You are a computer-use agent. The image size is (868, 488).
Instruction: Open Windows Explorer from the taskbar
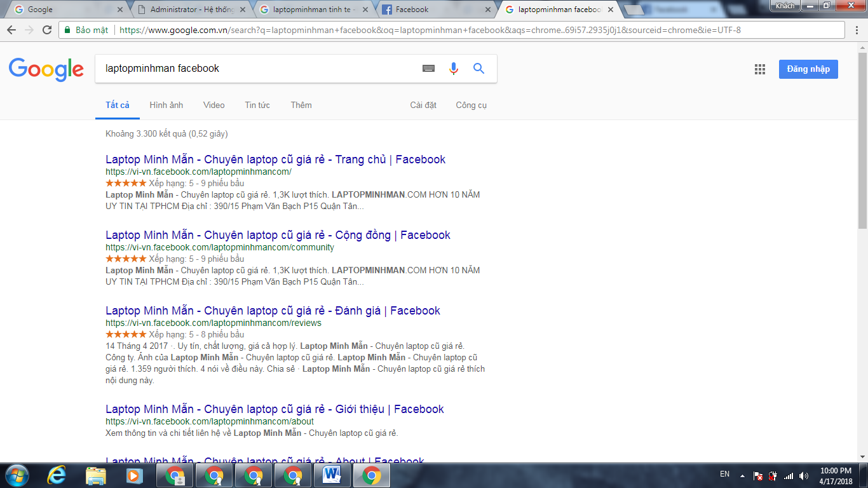point(96,475)
